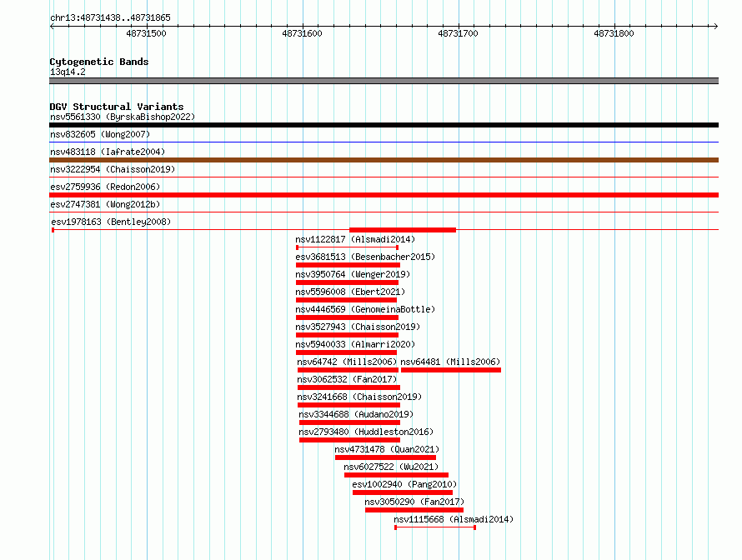Click the esv1978163 (Bentley2008) label
The width and height of the screenshot is (742, 560).
111,222
